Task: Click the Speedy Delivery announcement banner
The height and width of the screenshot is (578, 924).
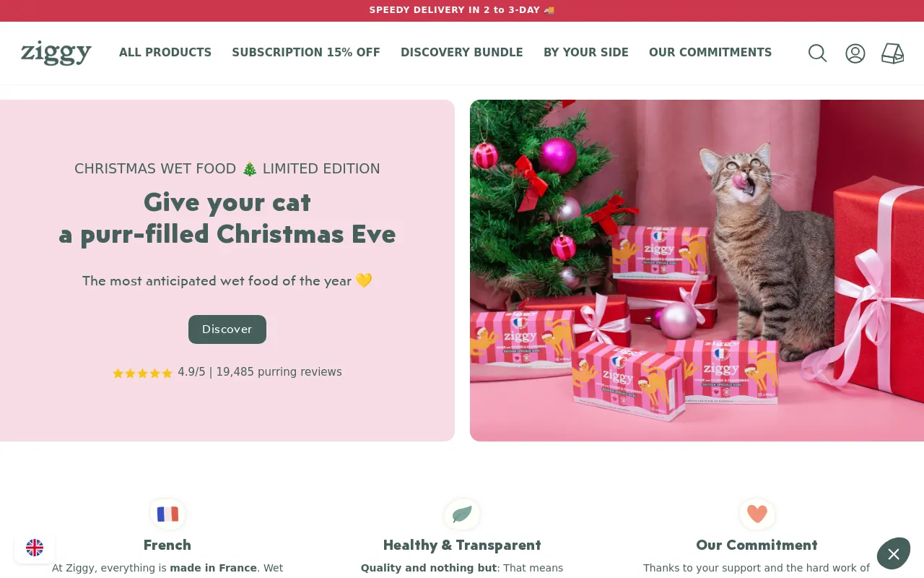Action: pos(462,10)
